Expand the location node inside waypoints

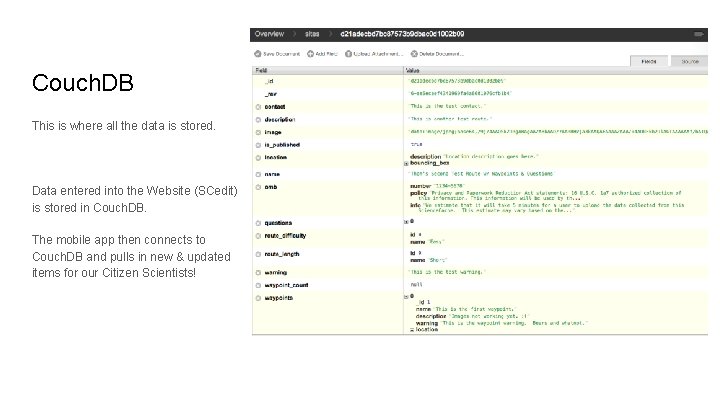click(412, 330)
